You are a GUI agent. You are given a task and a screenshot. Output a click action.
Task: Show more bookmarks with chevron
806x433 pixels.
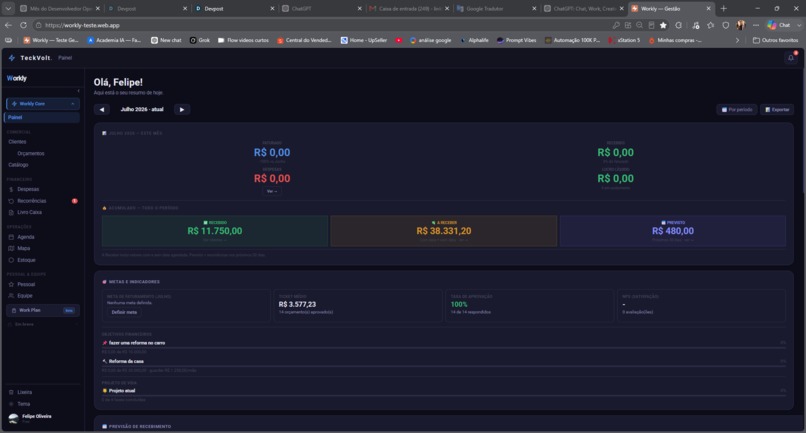point(737,40)
